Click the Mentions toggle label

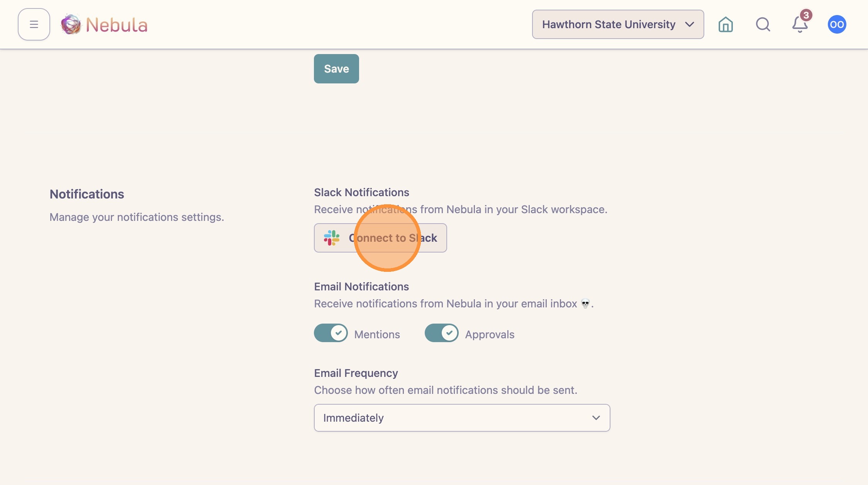click(x=377, y=334)
